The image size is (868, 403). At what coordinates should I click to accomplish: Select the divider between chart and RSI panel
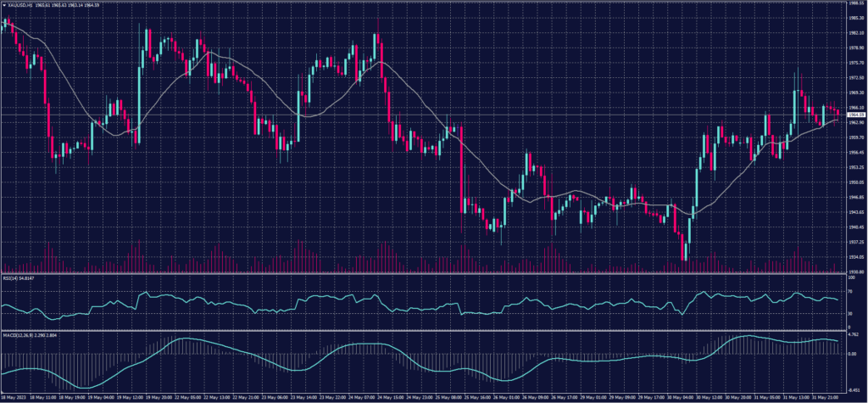point(424,273)
